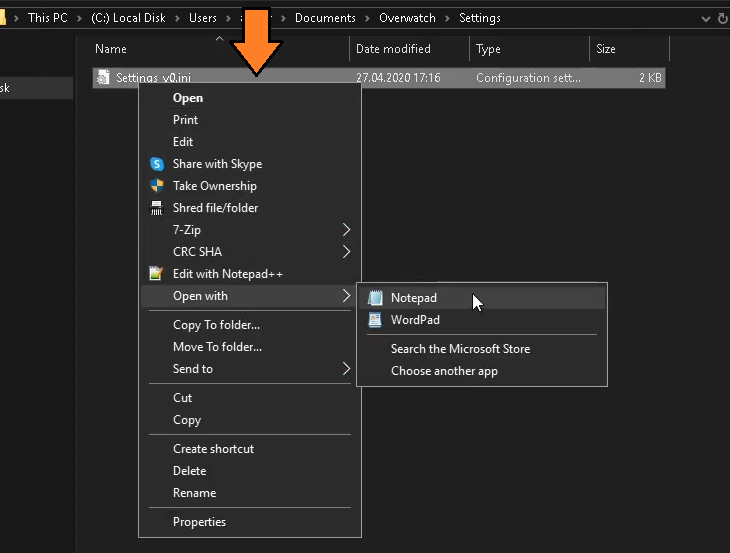
Task: Expand the CRC SHA submenu arrow
Action: 346,252
